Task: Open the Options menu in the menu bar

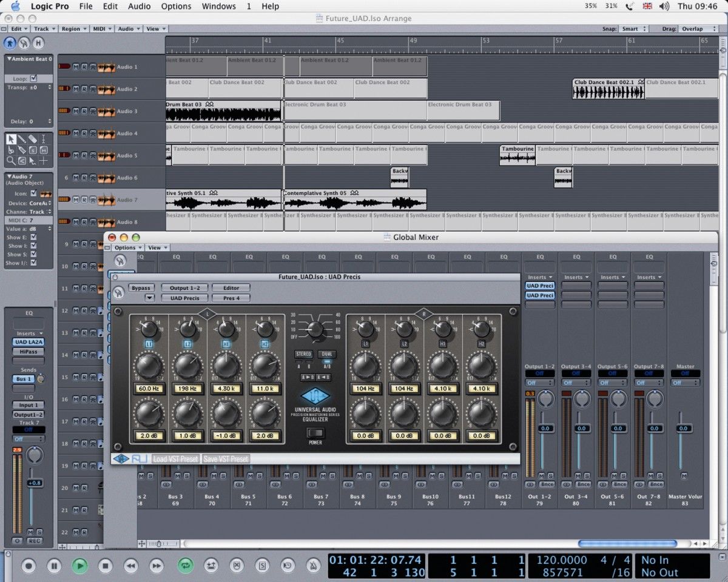Action: click(177, 6)
